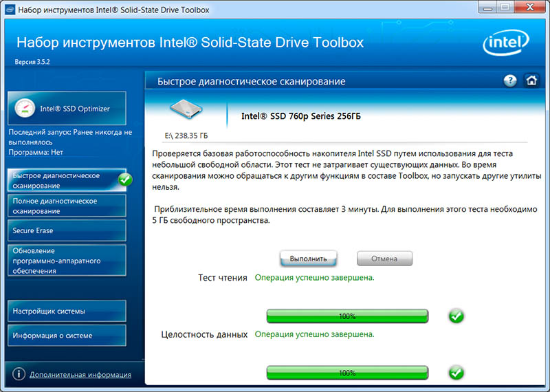Click the data integrity 100% progress bar
The image size is (550, 392).
click(x=347, y=373)
